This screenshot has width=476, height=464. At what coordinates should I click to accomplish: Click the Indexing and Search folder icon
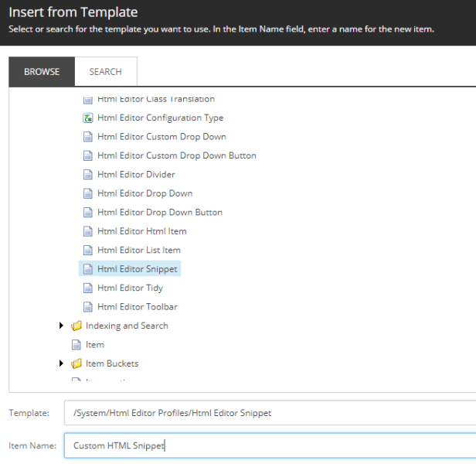76,326
